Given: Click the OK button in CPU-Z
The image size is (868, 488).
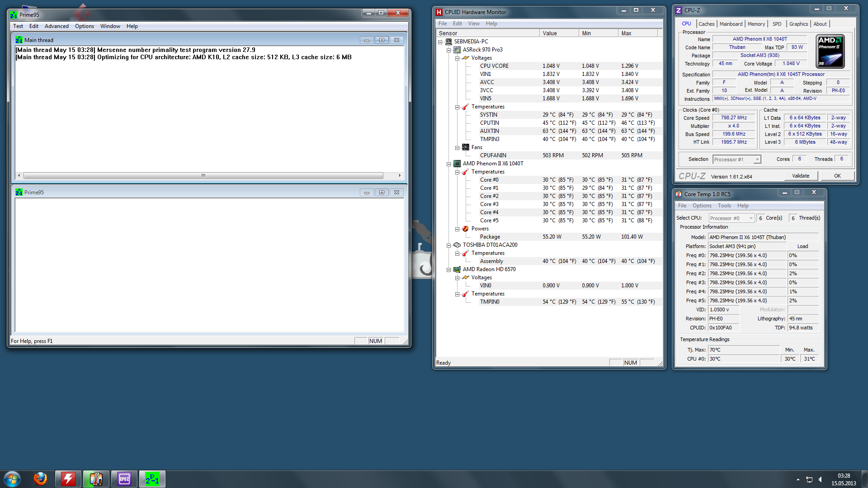Looking at the screenshot, I should (x=837, y=176).
